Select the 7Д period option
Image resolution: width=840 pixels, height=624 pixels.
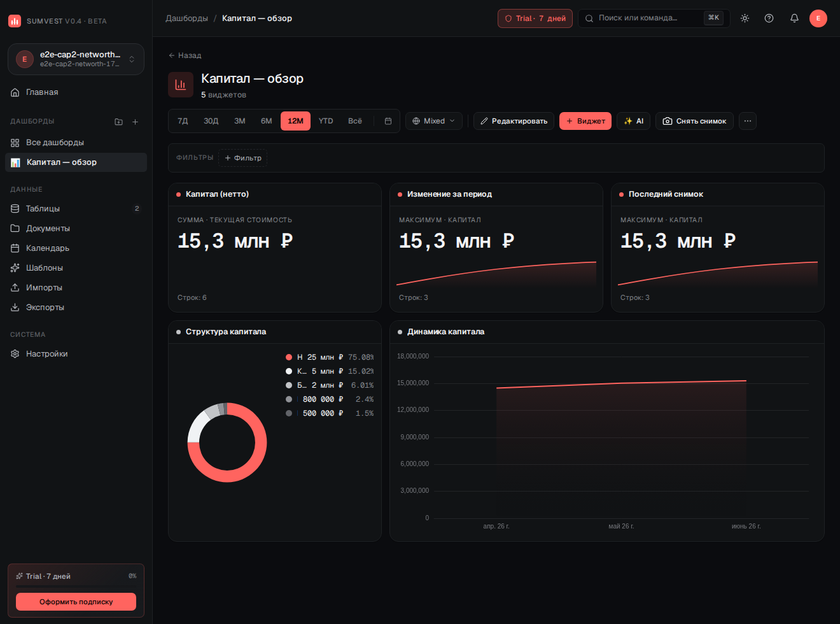(x=183, y=121)
